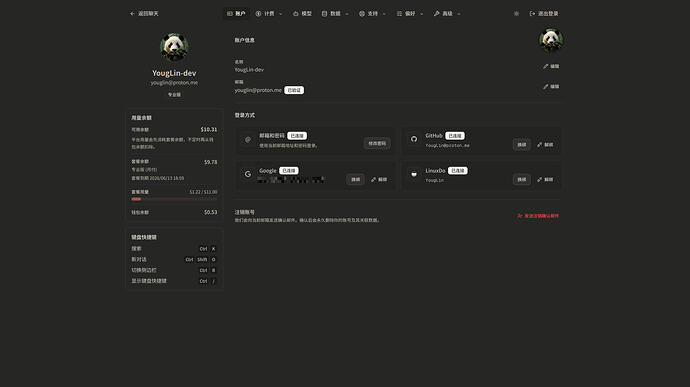Click the 已连接 badge beside Google
The height and width of the screenshot is (387, 690).
point(289,170)
